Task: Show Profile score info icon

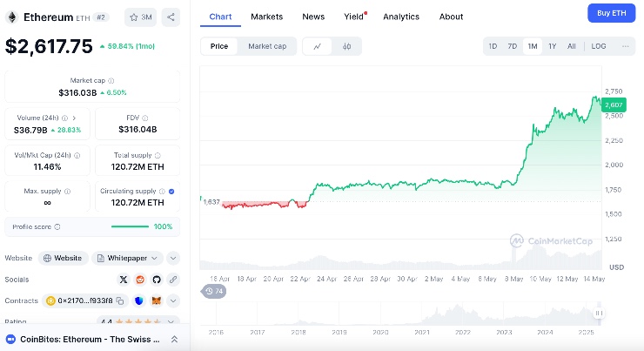Action: coord(57,226)
